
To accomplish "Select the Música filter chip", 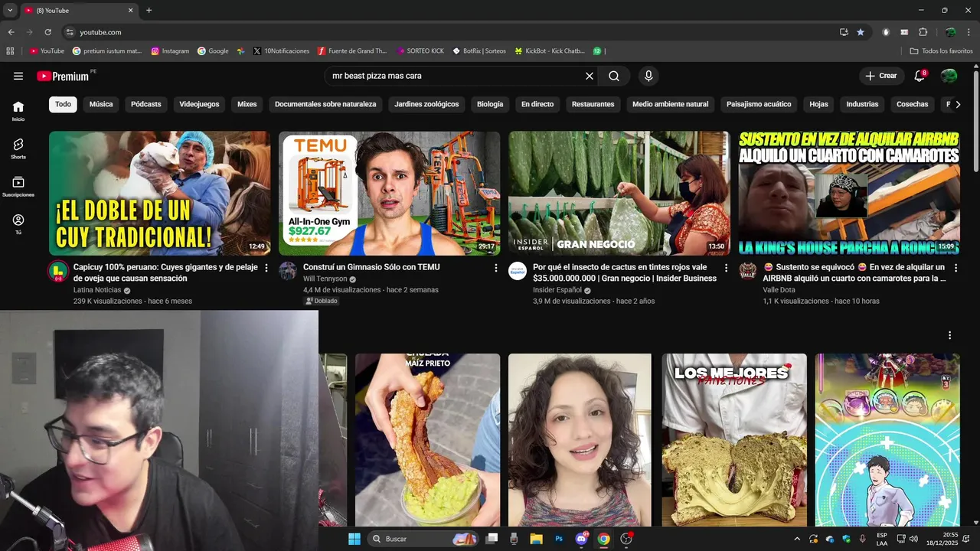I will (101, 104).
